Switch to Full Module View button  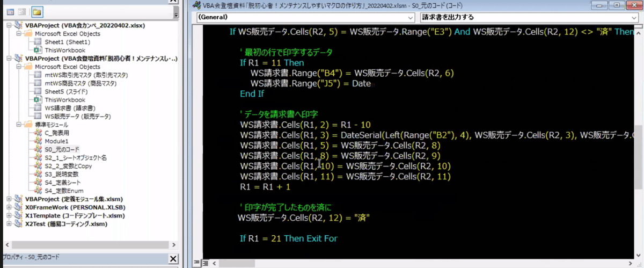pos(204,263)
